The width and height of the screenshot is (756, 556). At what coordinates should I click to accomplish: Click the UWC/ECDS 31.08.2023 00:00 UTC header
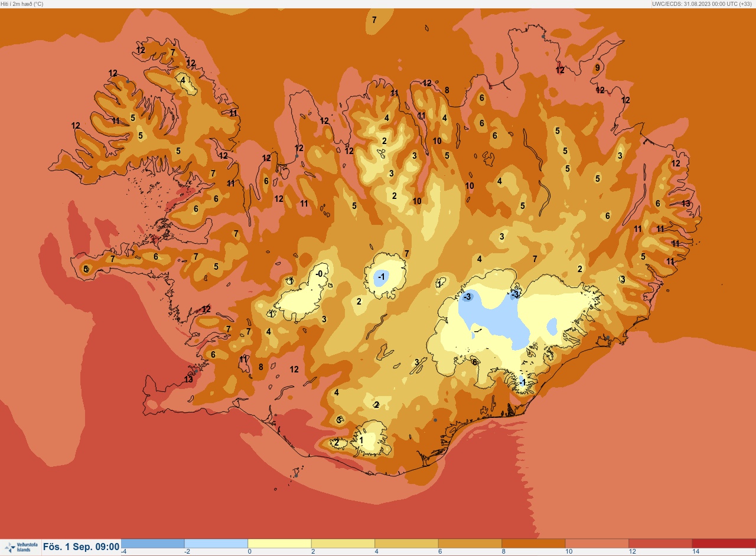click(703, 4)
